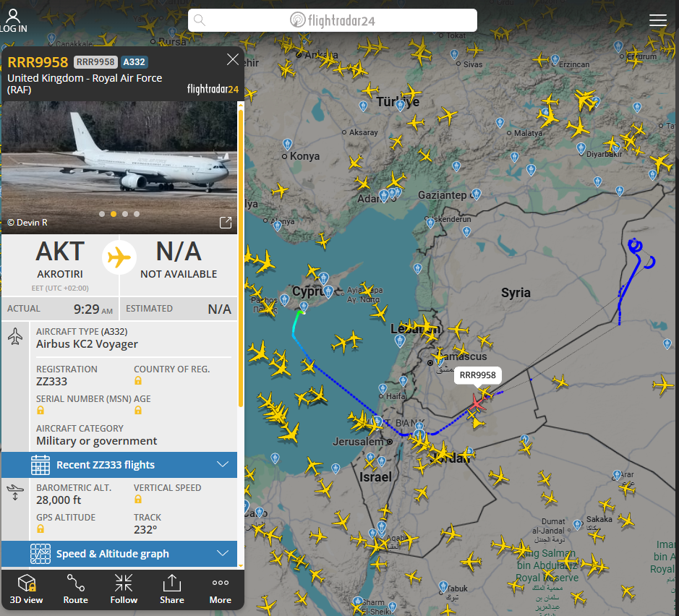679x616 pixels.
Task: Click the locked Serial Number padlock
Action: click(x=40, y=410)
